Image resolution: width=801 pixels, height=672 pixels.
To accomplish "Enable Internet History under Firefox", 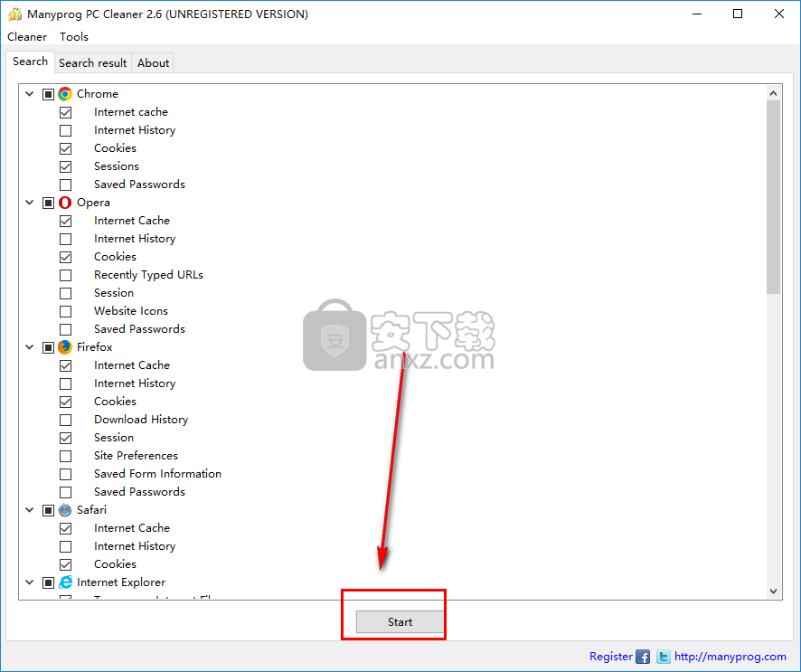I will pos(65,383).
